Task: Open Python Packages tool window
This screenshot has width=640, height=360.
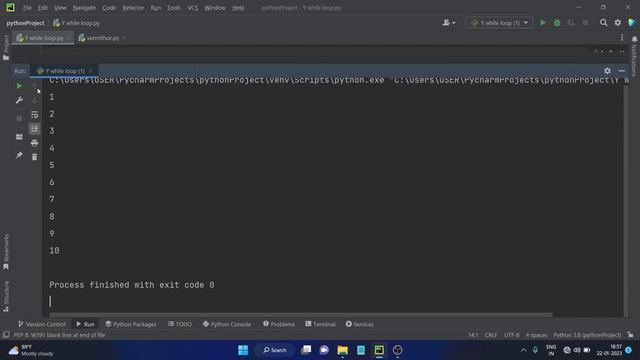Action: click(x=131, y=324)
